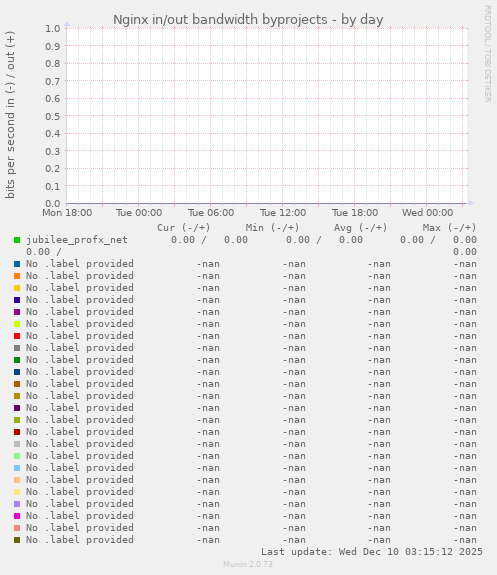The image size is (497, 575).
Task: Select the pale mint green legend square
Action: 17,456
